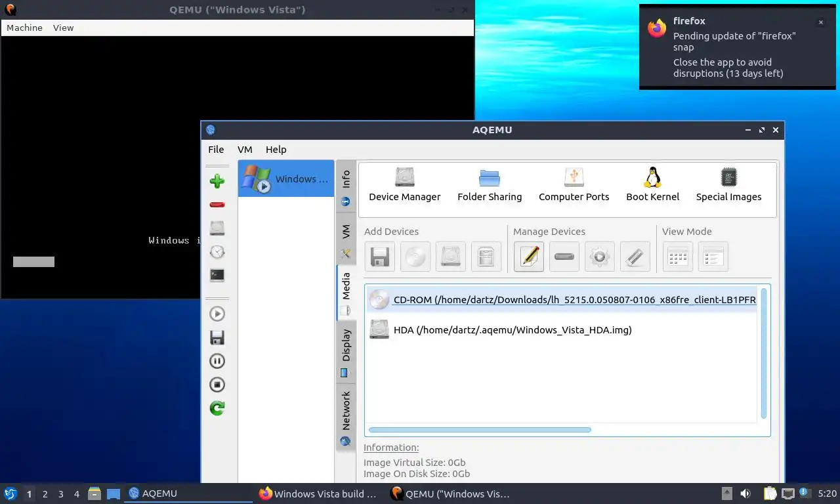Select the CD-ROM device entry
The width and height of the screenshot is (840, 504).
pos(562,300)
